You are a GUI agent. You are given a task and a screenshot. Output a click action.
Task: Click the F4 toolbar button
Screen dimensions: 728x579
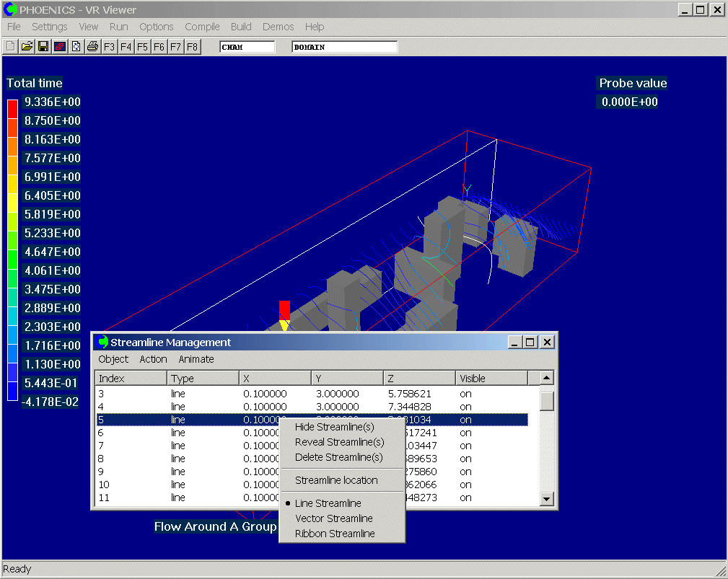[126, 46]
